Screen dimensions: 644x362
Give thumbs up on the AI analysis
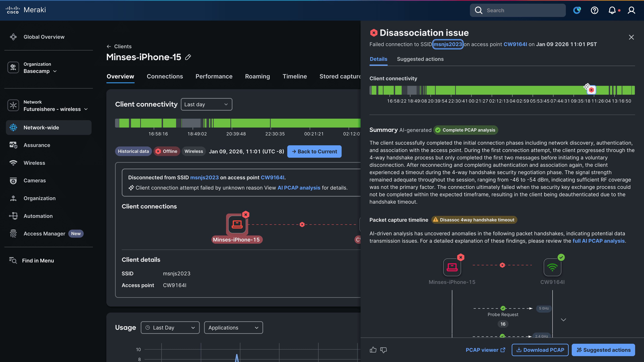tap(373, 350)
